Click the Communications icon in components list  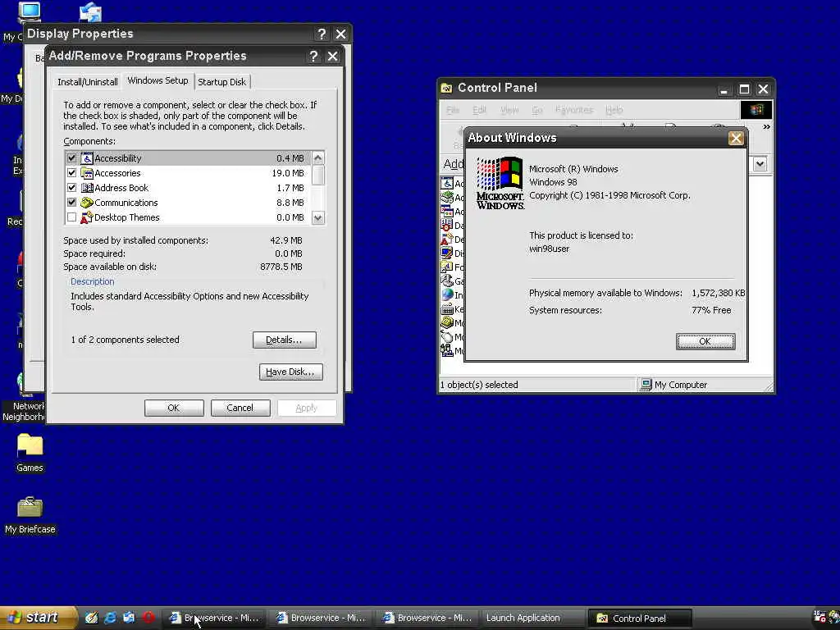point(87,203)
